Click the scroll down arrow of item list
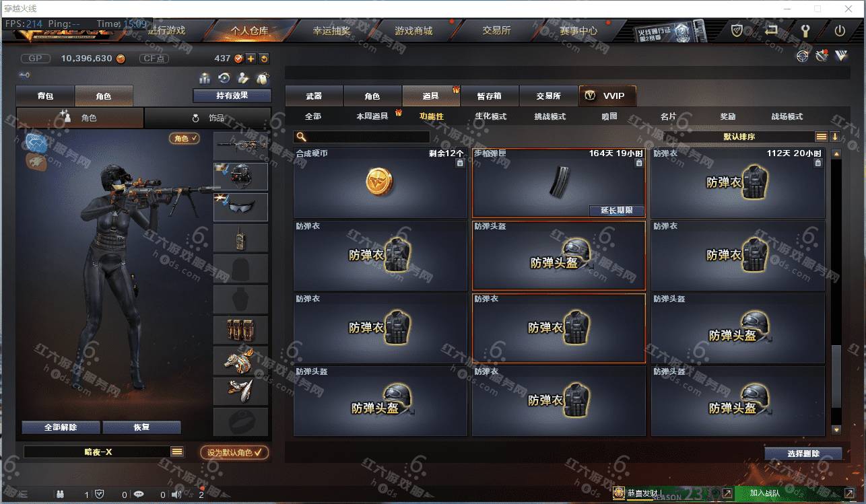Screen dimensions: 866x504 (x=836, y=429)
